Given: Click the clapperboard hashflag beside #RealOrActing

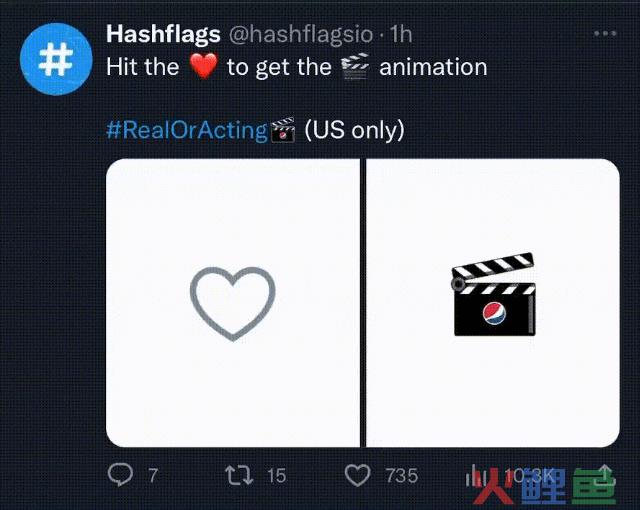Looking at the screenshot, I should pyautogui.click(x=283, y=130).
